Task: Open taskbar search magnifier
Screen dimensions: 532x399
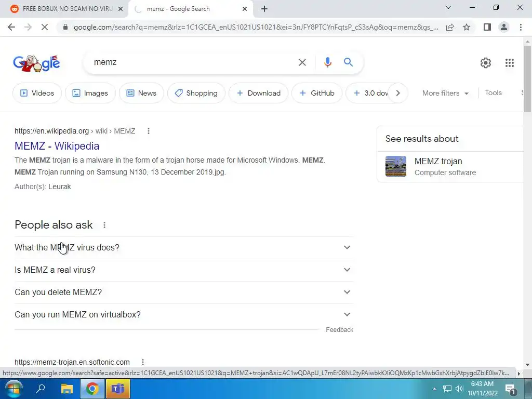Action: pyautogui.click(x=41, y=389)
